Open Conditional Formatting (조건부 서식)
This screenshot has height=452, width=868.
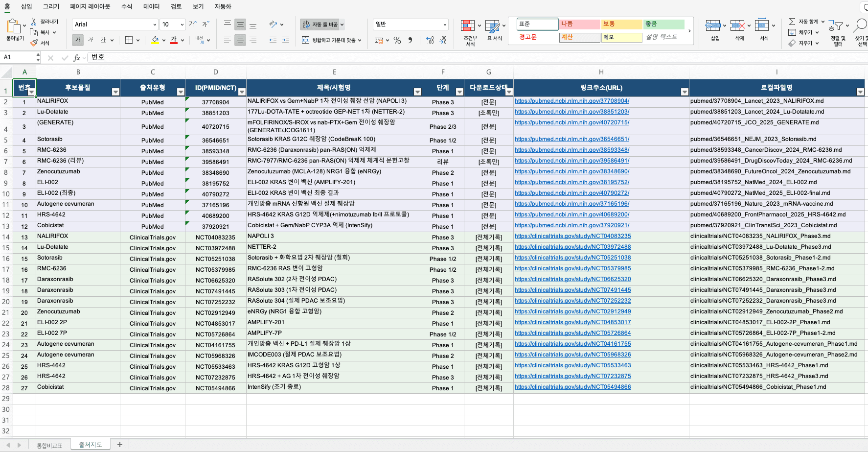coord(470,32)
